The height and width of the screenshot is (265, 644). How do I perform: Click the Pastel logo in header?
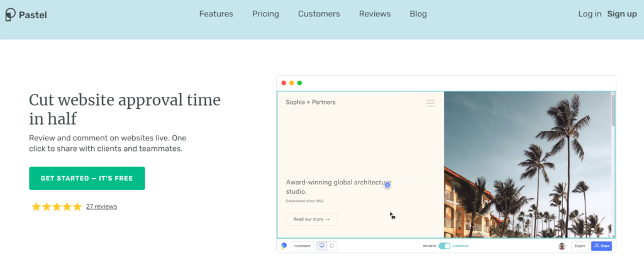[x=26, y=14]
